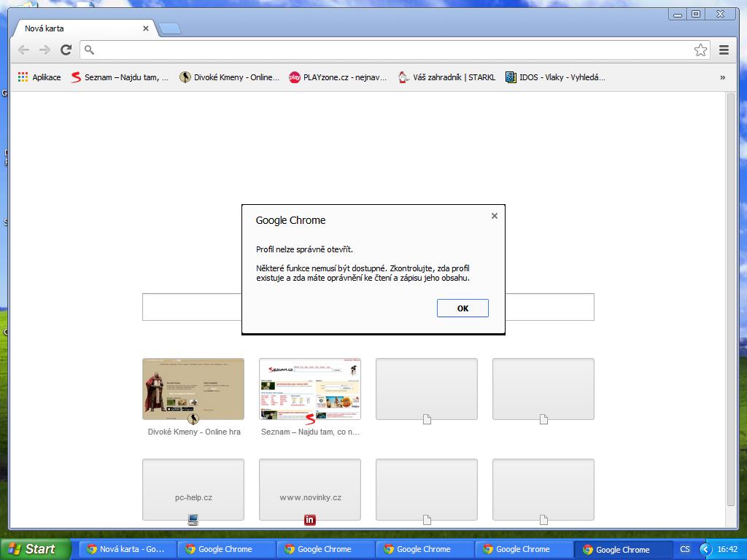The width and height of the screenshot is (747, 560).
Task: Open the Seznam – Najdu tam bookmark
Action: [120, 77]
